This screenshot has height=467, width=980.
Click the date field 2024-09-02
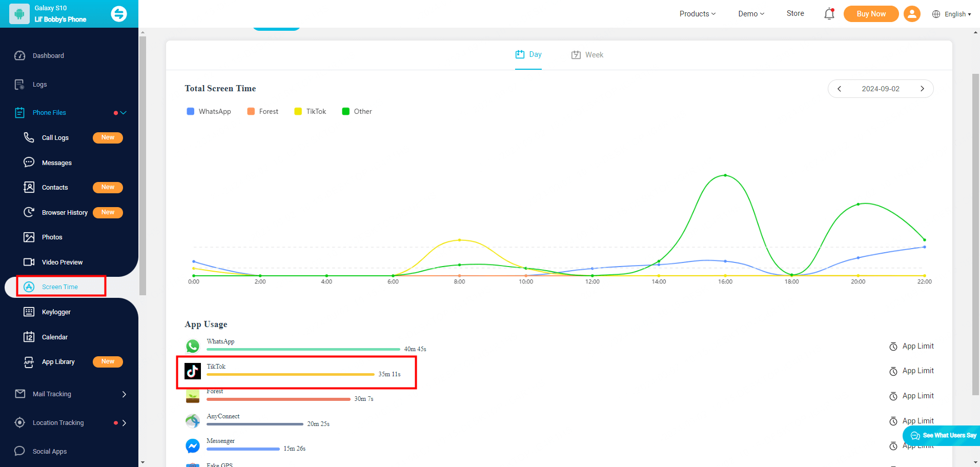881,89
